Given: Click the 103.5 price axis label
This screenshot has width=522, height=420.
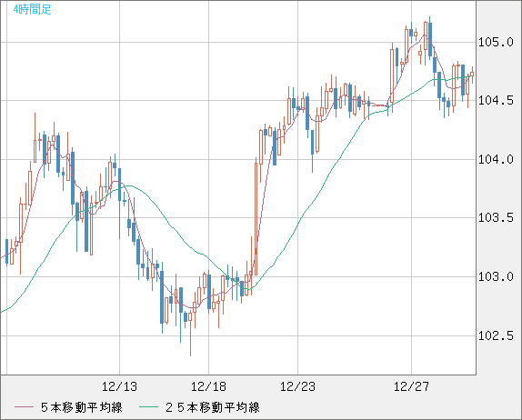Looking at the screenshot, I should click(496, 218).
